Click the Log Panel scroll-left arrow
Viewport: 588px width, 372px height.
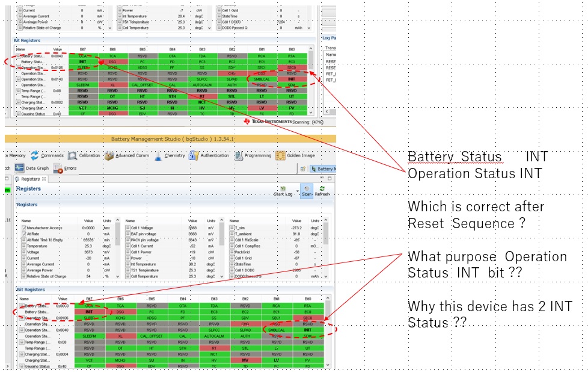tap(326, 111)
